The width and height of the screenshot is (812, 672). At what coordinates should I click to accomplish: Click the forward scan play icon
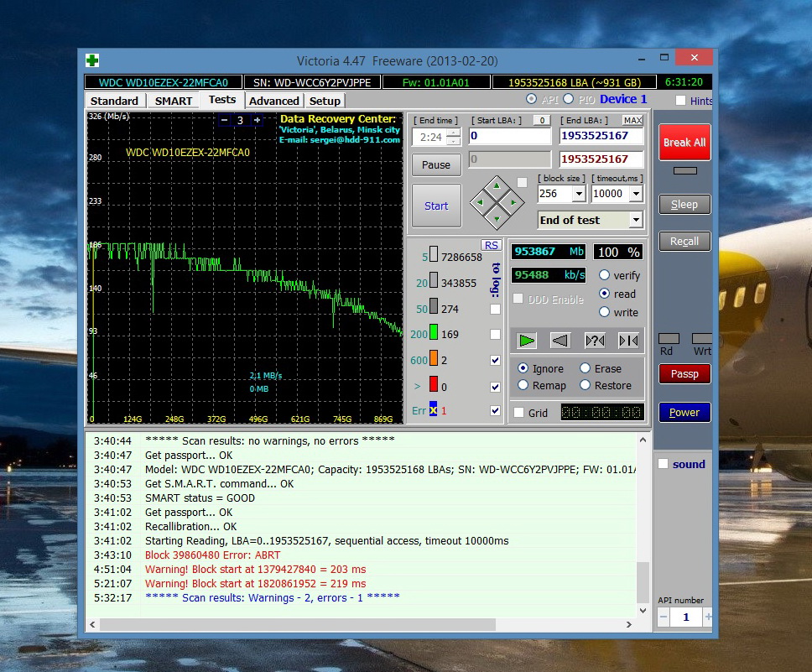point(527,340)
